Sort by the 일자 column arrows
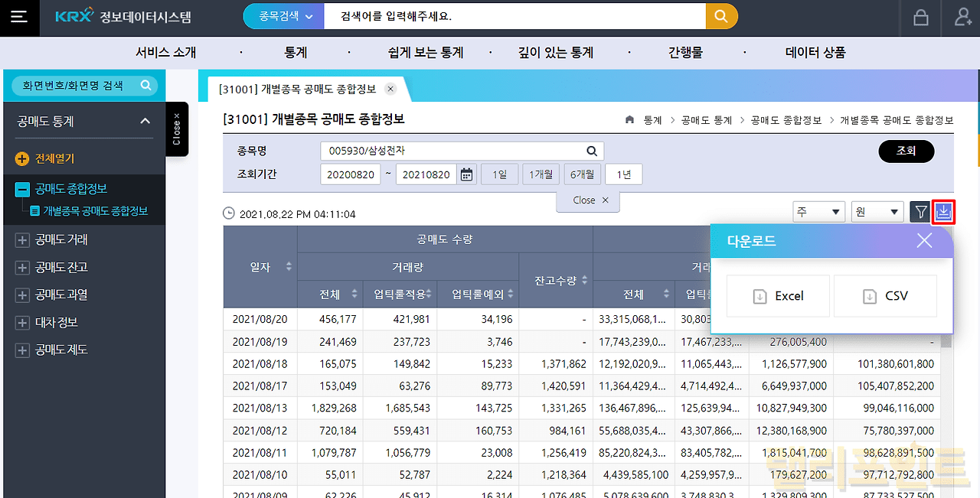The height and width of the screenshot is (498, 980). [289, 266]
